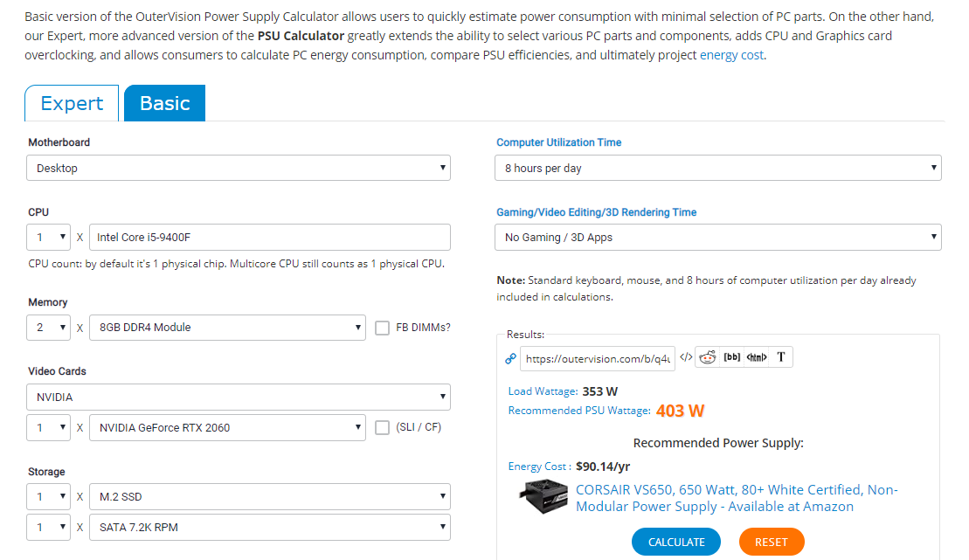Open the energy cost link
Viewport: 969px width, 560px height.
click(731, 55)
